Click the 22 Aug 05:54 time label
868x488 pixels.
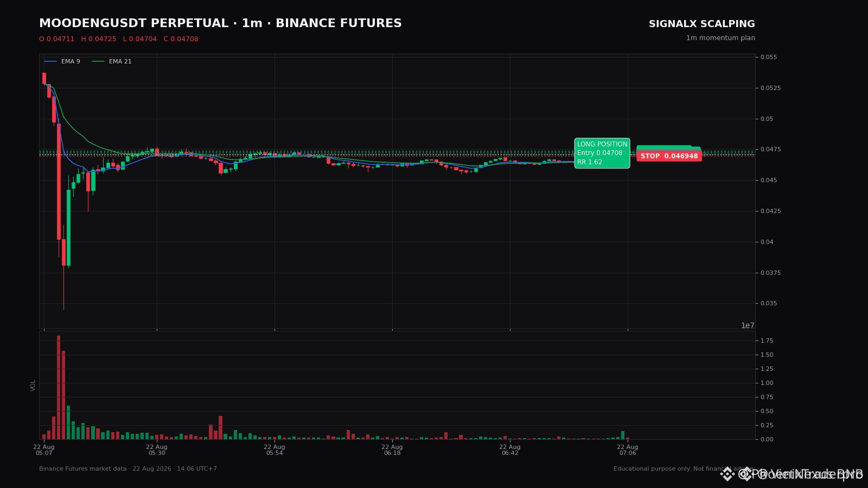(x=275, y=450)
